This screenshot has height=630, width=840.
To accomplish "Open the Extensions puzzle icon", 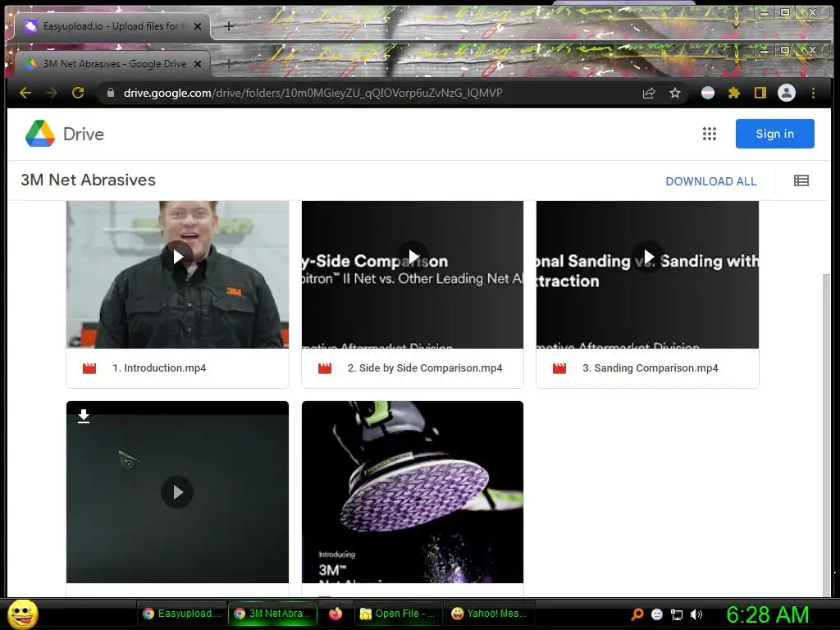I will 734,94.
